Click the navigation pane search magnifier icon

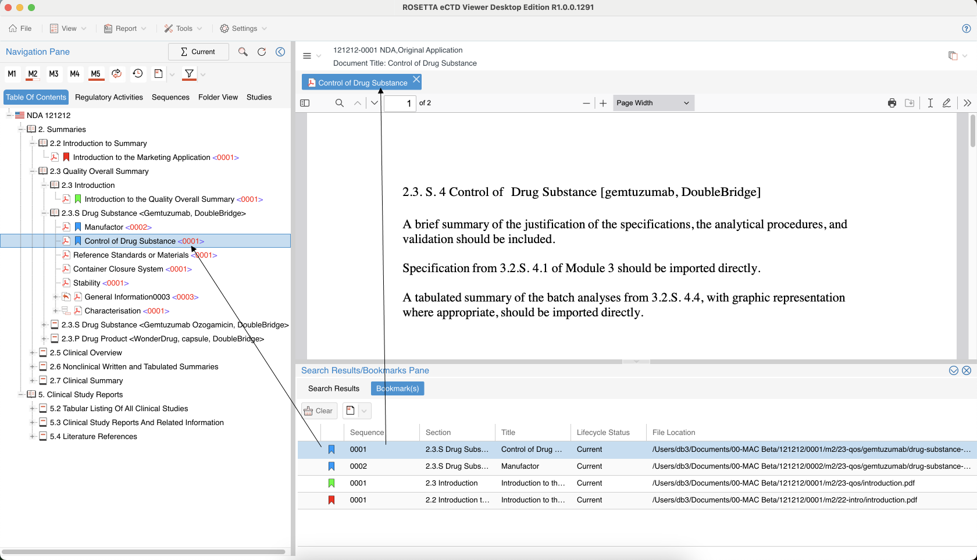click(x=243, y=52)
